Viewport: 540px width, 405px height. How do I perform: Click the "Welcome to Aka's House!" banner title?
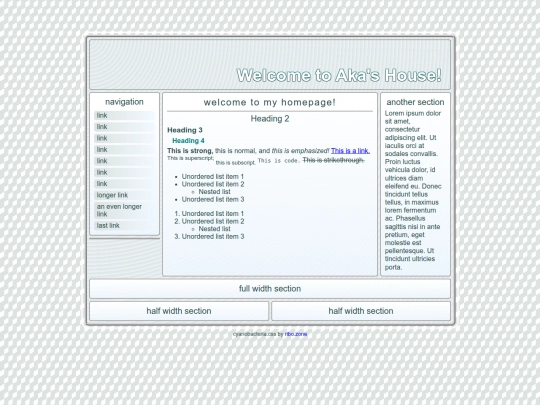pyautogui.click(x=339, y=75)
